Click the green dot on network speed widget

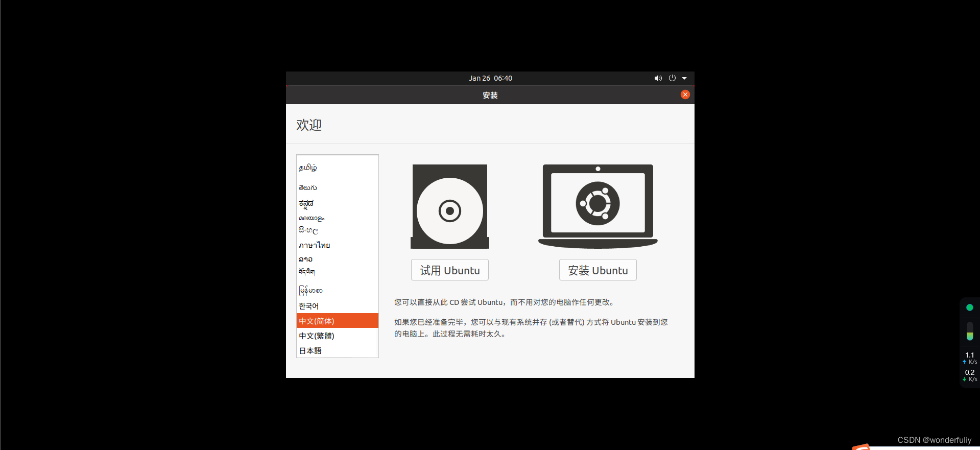970,307
